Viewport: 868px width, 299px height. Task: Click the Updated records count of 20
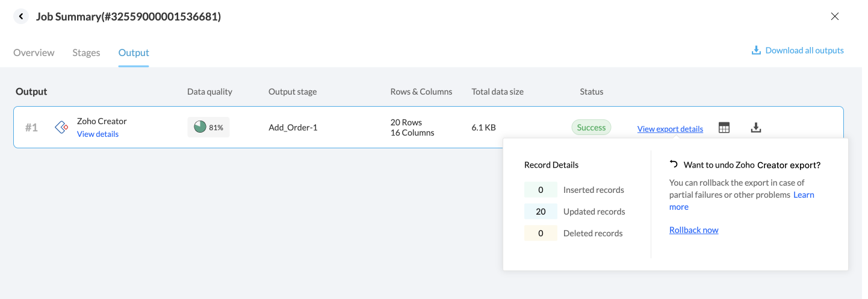(x=541, y=212)
